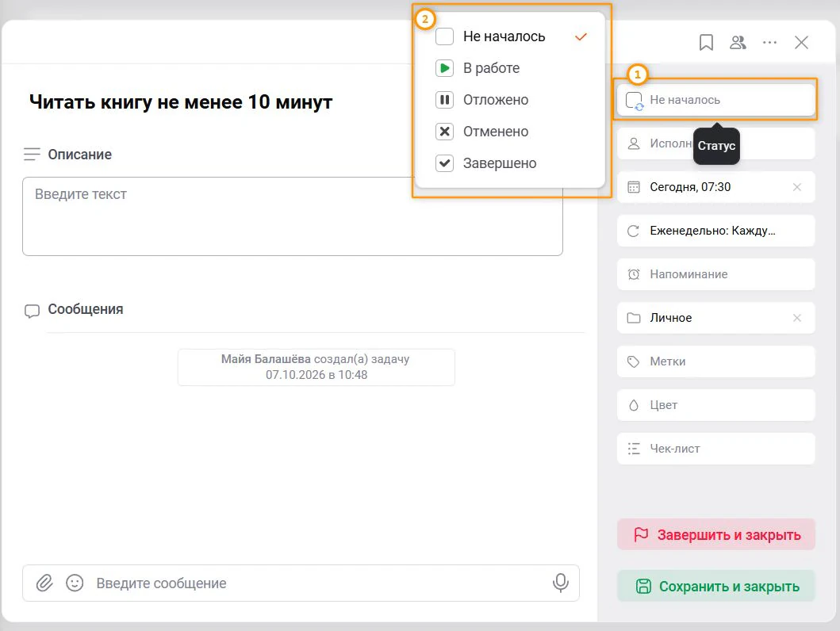
Task: Click the 'Описание' section heading
Action: tap(80, 155)
